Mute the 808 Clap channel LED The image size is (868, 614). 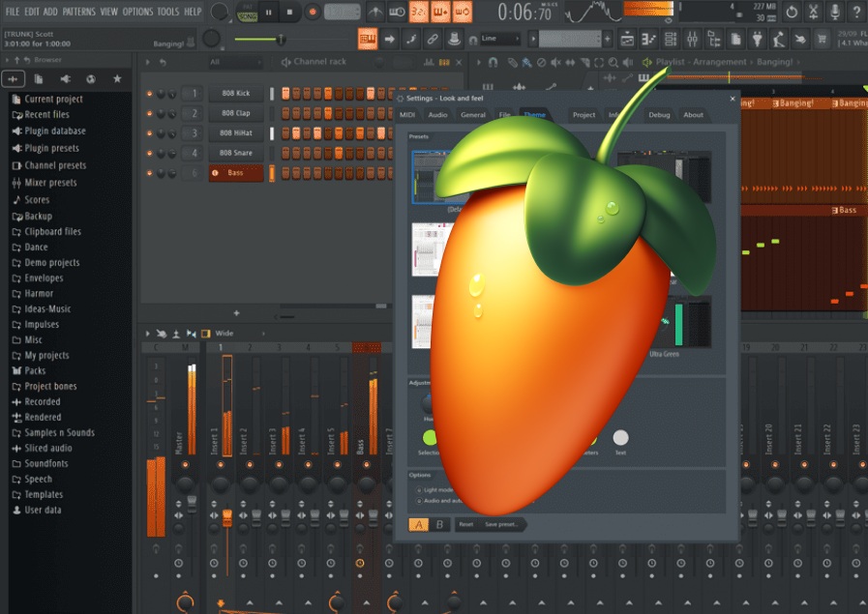[149, 113]
